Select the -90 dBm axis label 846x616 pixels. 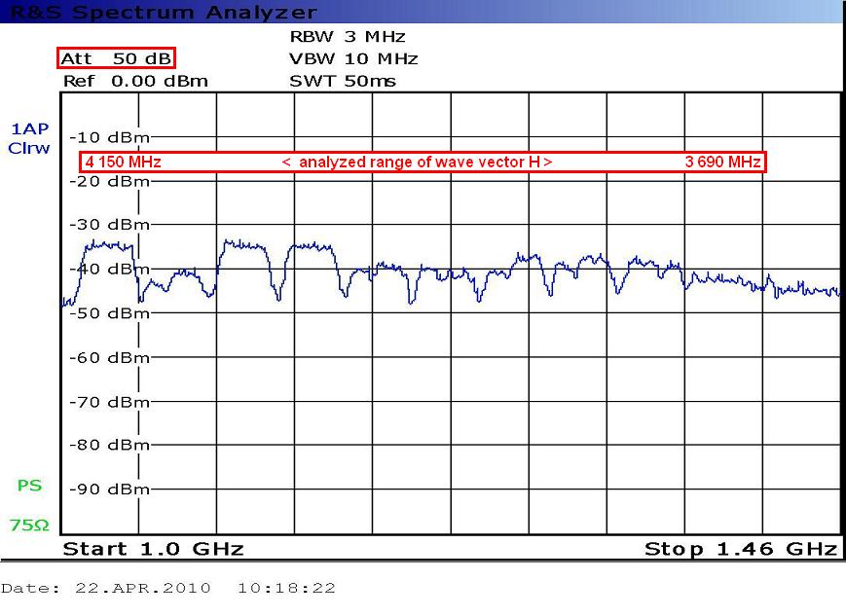point(110,489)
